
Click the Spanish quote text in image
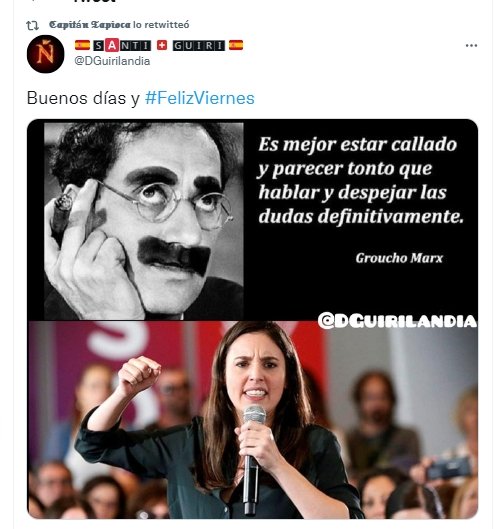tap(361, 180)
